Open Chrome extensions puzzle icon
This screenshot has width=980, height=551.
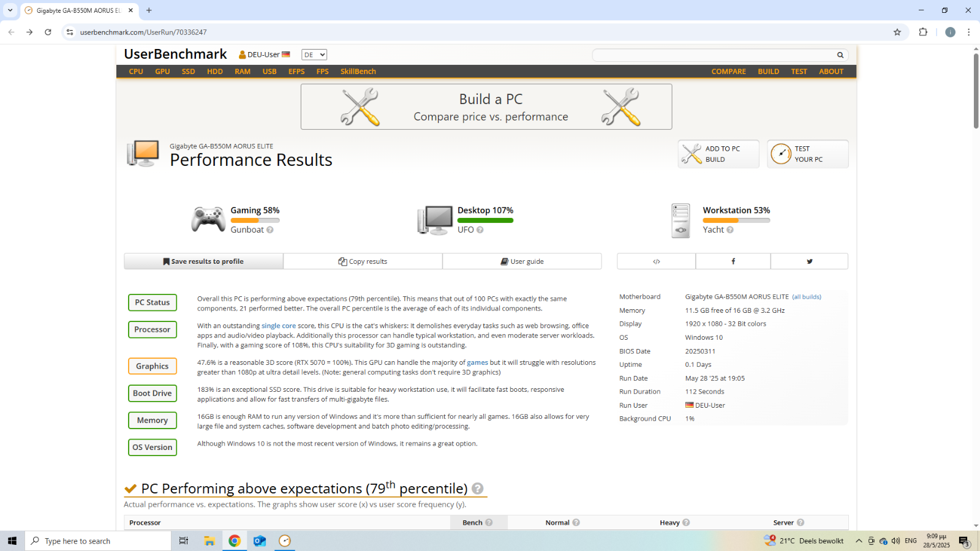coord(923,32)
